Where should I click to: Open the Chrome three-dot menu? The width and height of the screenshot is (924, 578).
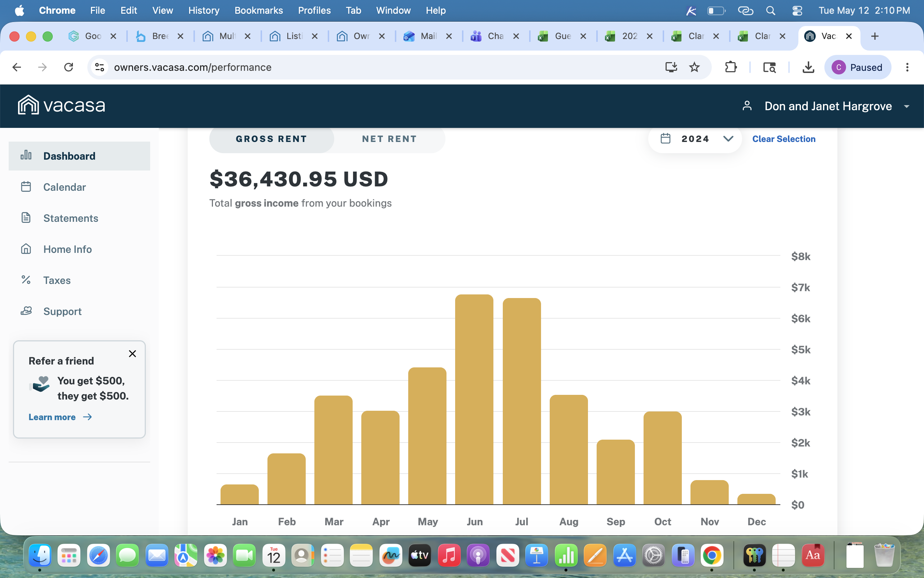907,67
